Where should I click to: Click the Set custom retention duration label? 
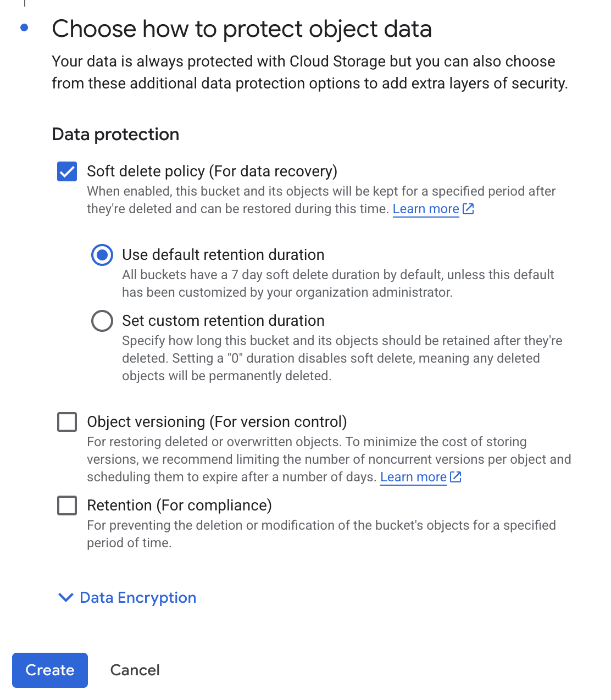(223, 321)
